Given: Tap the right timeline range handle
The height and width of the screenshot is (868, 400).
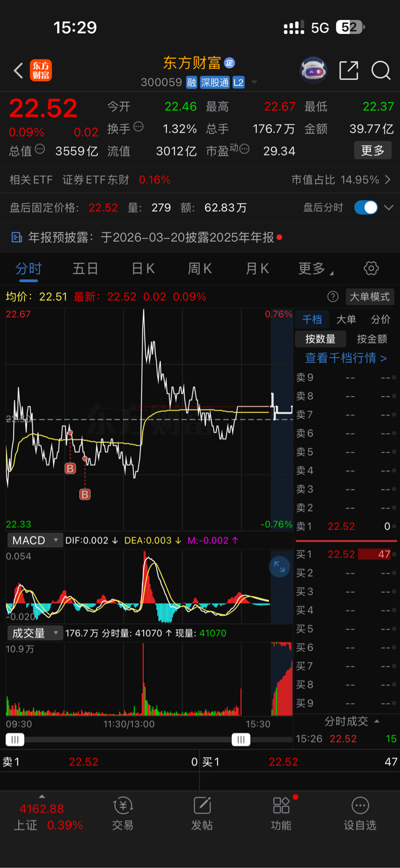Looking at the screenshot, I should tap(241, 739).
